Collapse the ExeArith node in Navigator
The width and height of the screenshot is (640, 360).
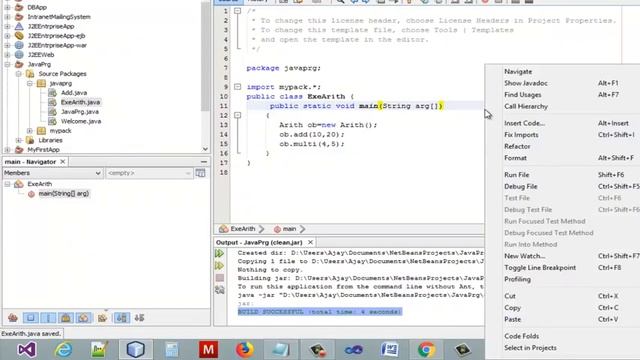tap(7, 184)
